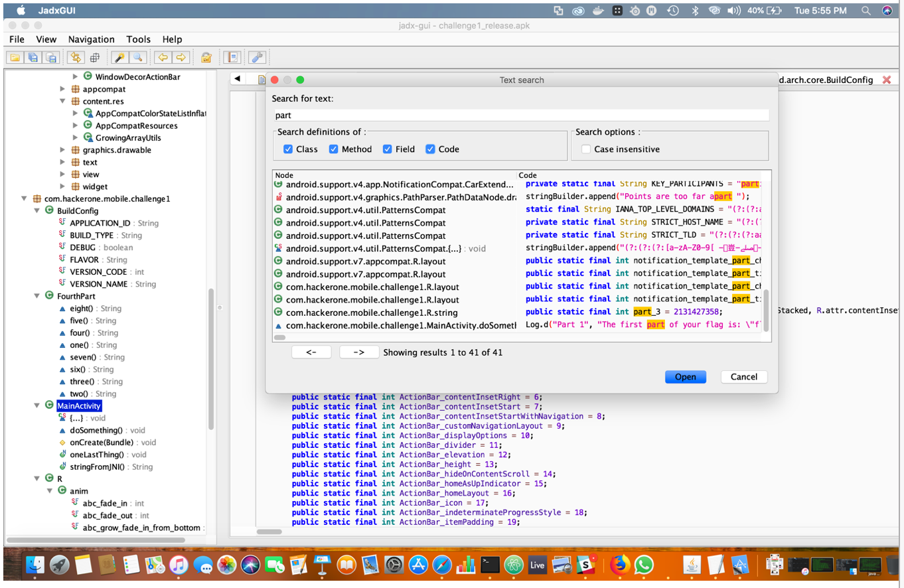Collapse the anim node under R
Image resolution: width=904 pixels, height=588 pixels.
[50, 490]
